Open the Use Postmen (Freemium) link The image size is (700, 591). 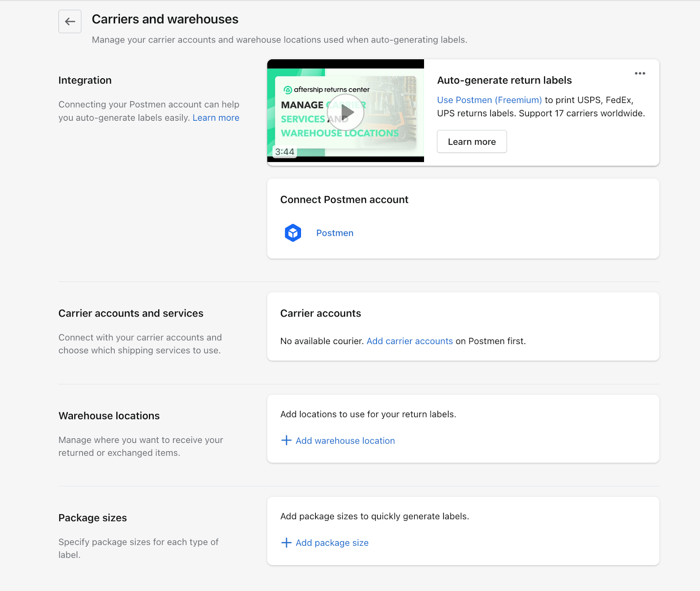pyautogui.click(x=489, y=100)
